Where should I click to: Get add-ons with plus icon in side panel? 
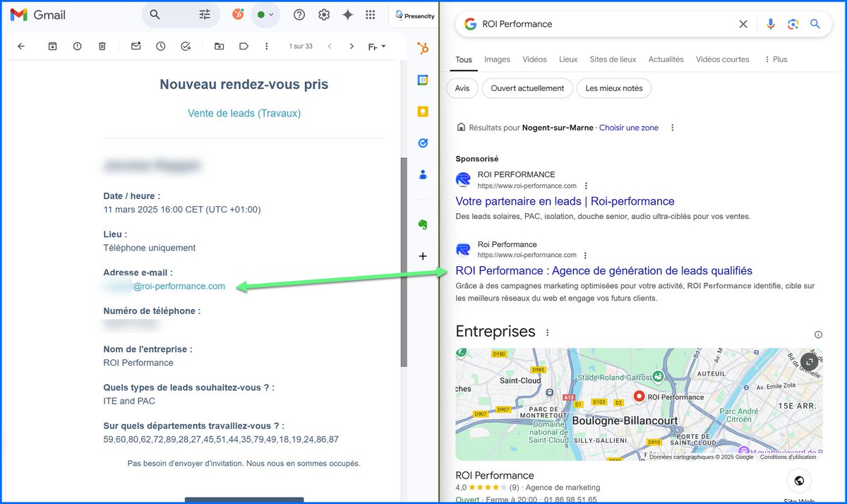(x=423, y=256)
